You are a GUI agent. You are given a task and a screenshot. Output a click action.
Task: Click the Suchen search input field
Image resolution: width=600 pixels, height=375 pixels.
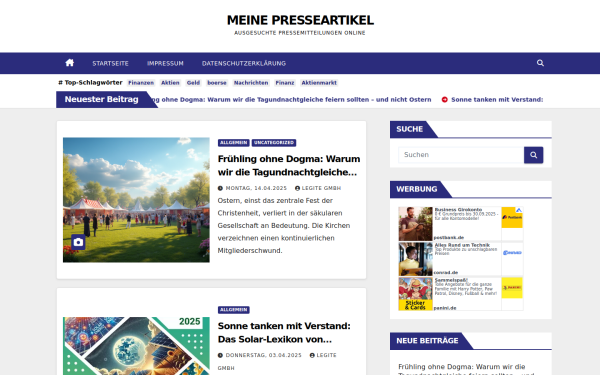(x=461, y=155)
